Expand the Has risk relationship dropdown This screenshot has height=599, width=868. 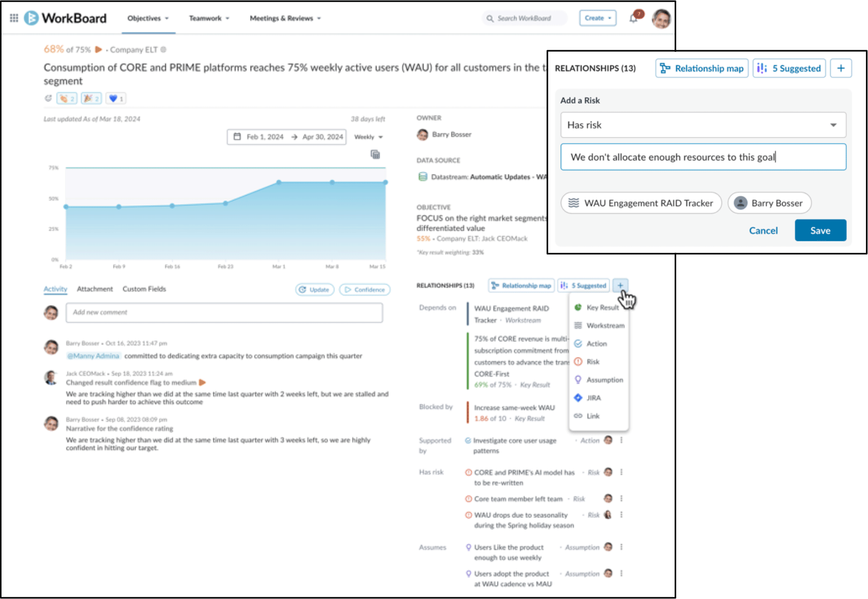click(x=703, y=125)
